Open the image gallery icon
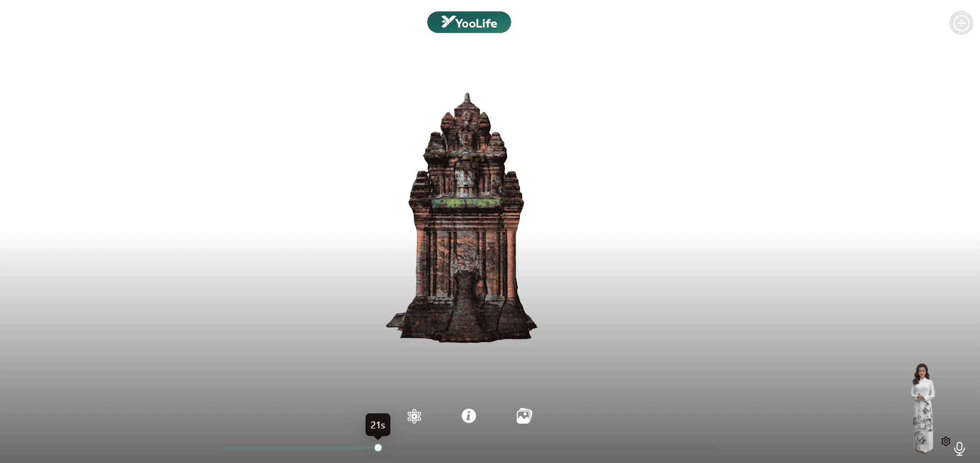This screenshot has width=980, height=463. pos(524,416)
